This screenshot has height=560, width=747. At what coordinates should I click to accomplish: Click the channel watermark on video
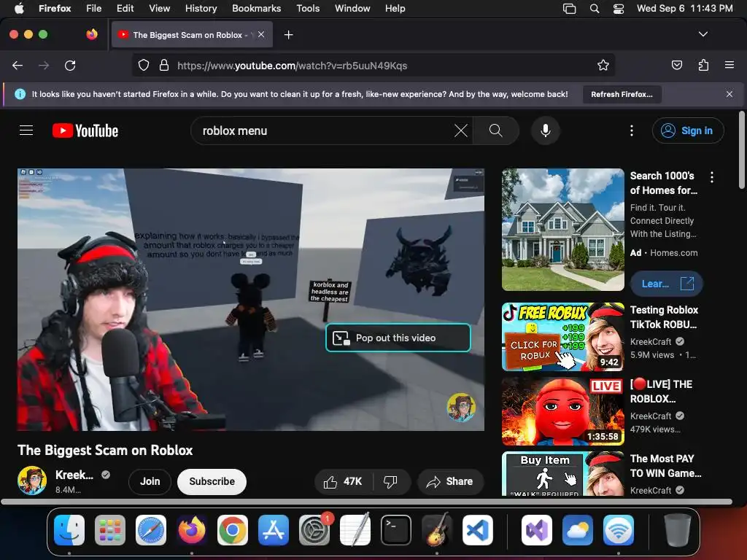tap(461, 407)
